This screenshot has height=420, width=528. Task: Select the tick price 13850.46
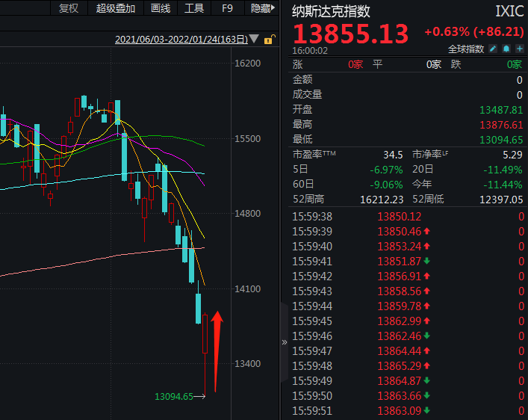[399, 232]
